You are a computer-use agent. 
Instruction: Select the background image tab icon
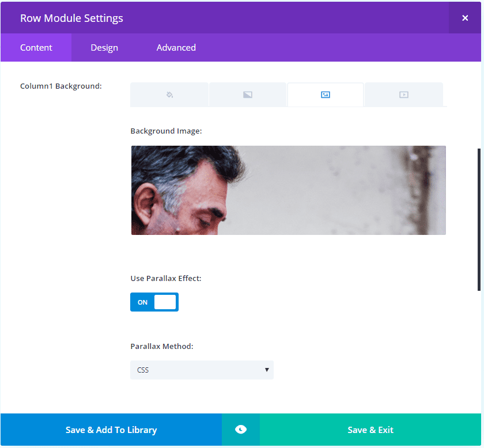click(x=326, y=95)
